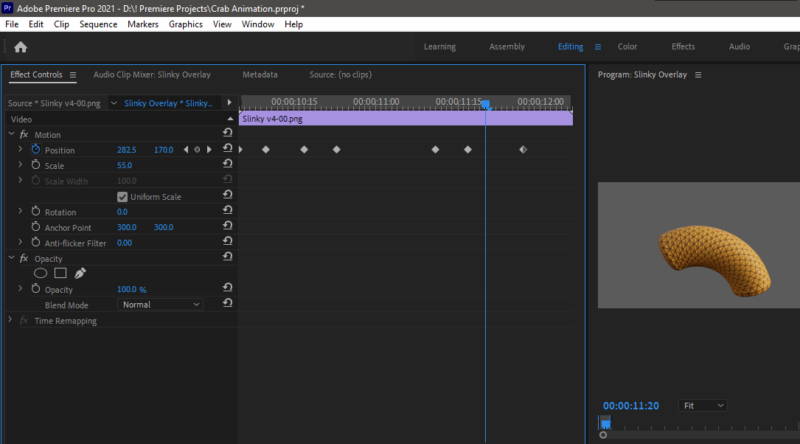This screenshot has width=800, height=444.
Task: Create a 4-point polygon mask
Action: tap(60, 274)
